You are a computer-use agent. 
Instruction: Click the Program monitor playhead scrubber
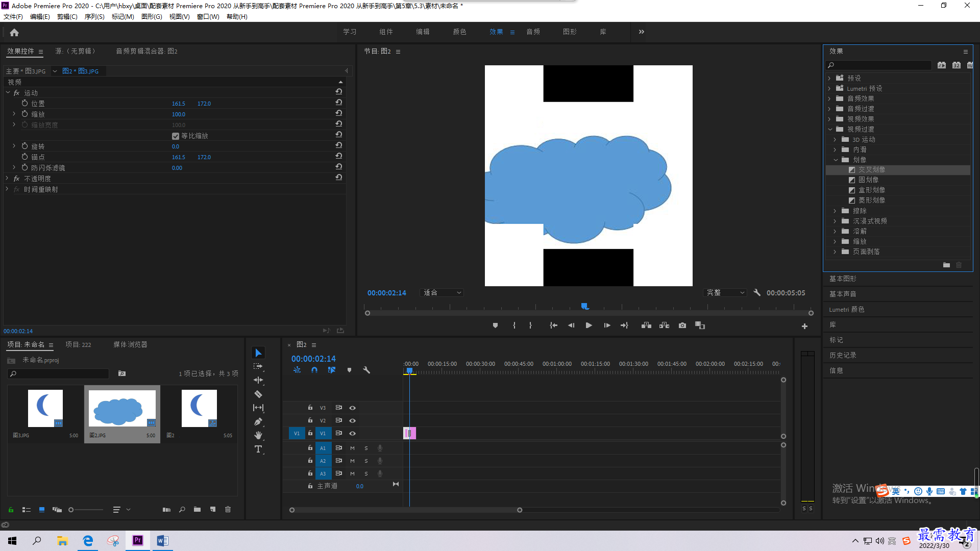[x=585, y=306]
